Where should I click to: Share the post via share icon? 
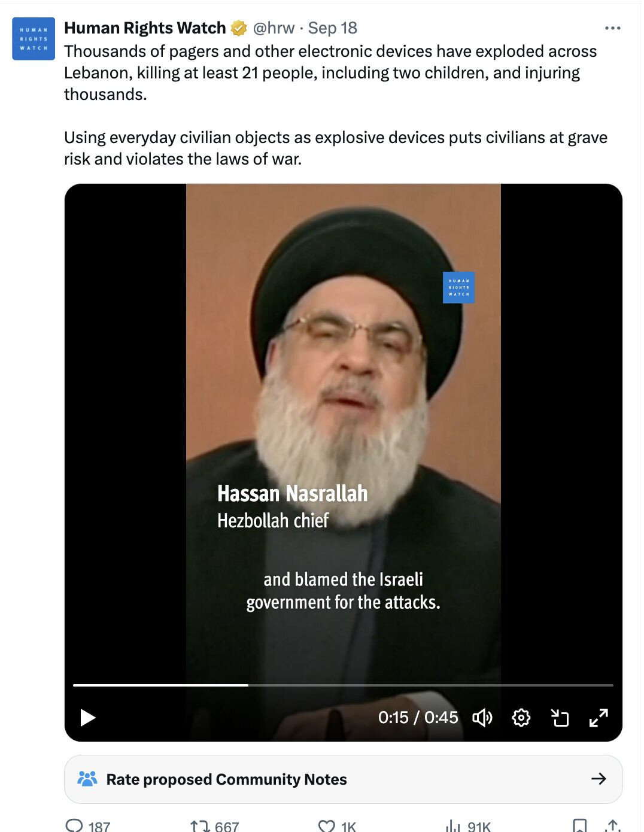pyautogui.click(x=612, y=826)
